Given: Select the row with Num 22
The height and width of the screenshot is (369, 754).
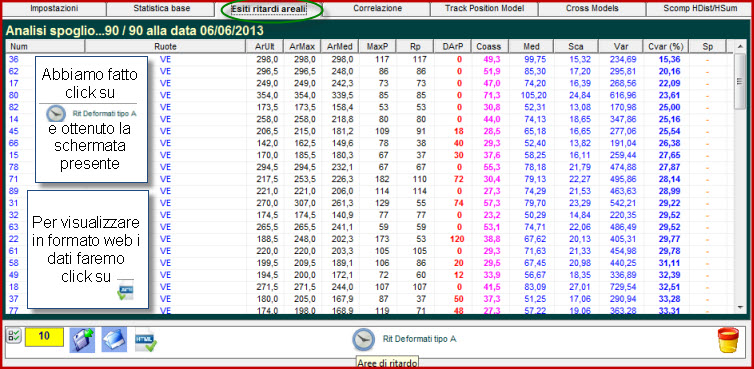Looking at the screenshot, I should pyautogui.click(x=370, y=239).
